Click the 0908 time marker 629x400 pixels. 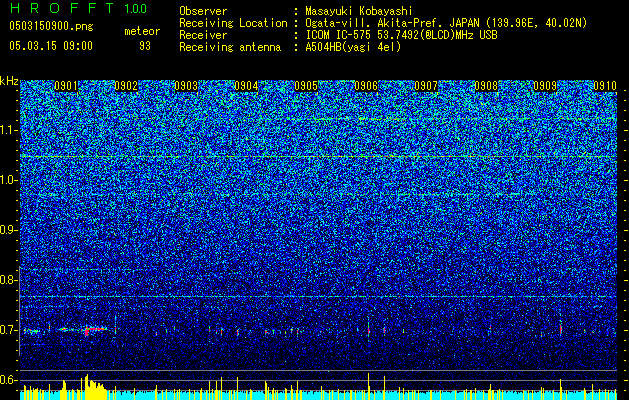[x=486, y=86]
